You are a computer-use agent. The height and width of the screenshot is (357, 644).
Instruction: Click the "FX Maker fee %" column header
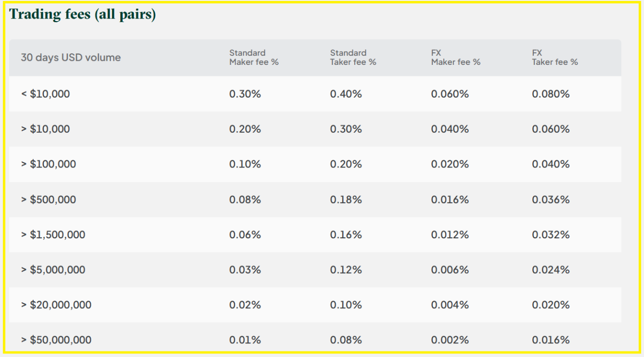click(x=455, y=57)
